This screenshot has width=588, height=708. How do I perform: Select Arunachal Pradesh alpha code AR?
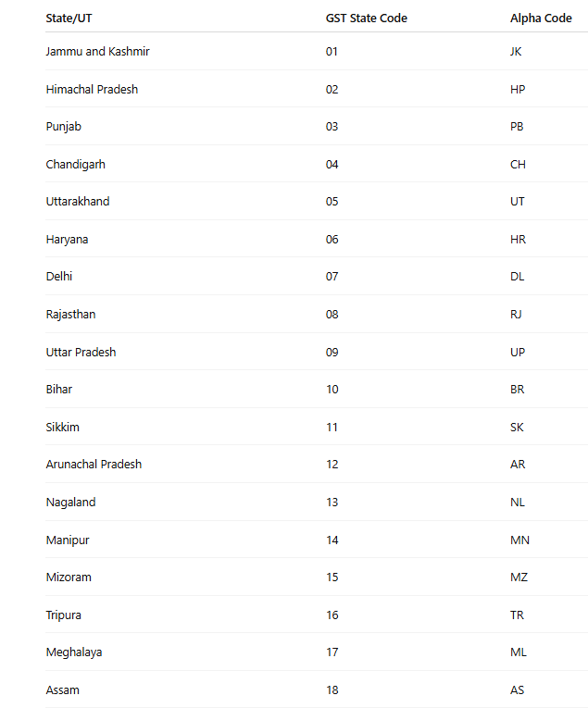point(518,465)
